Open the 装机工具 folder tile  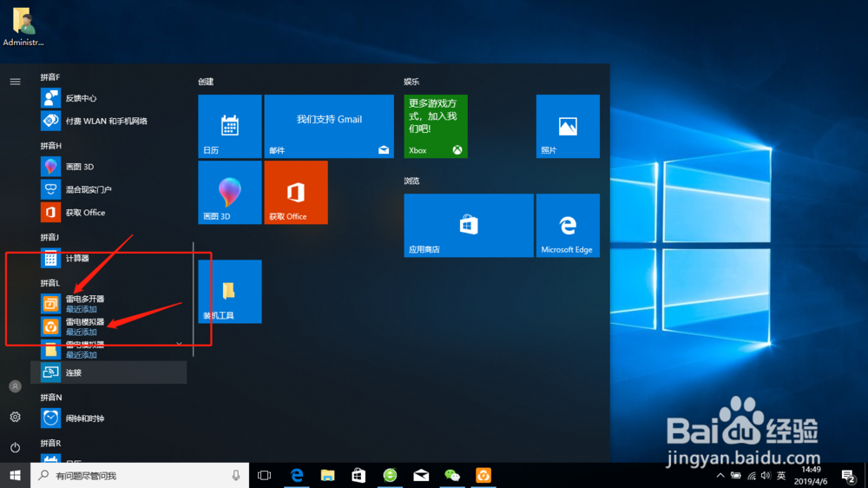click(230, 292)
